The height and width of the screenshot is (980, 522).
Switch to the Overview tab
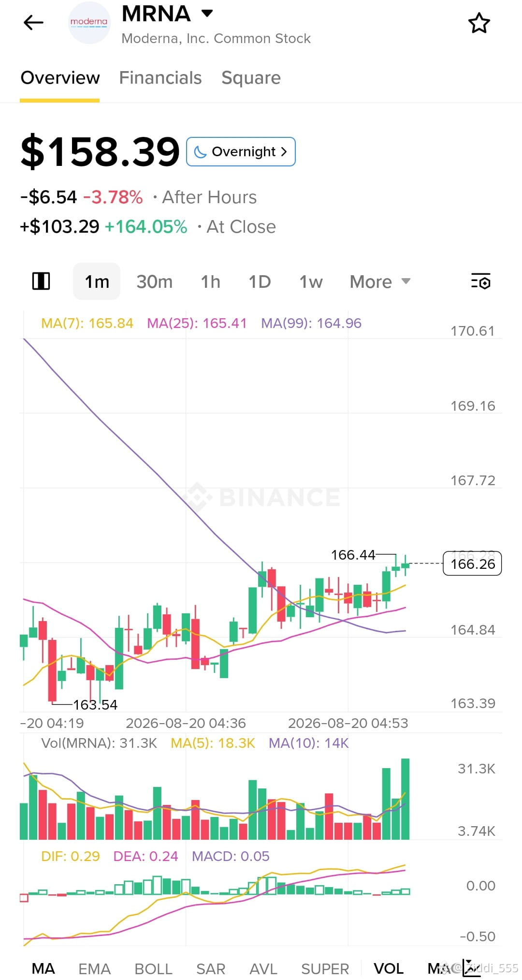(60, 78)
